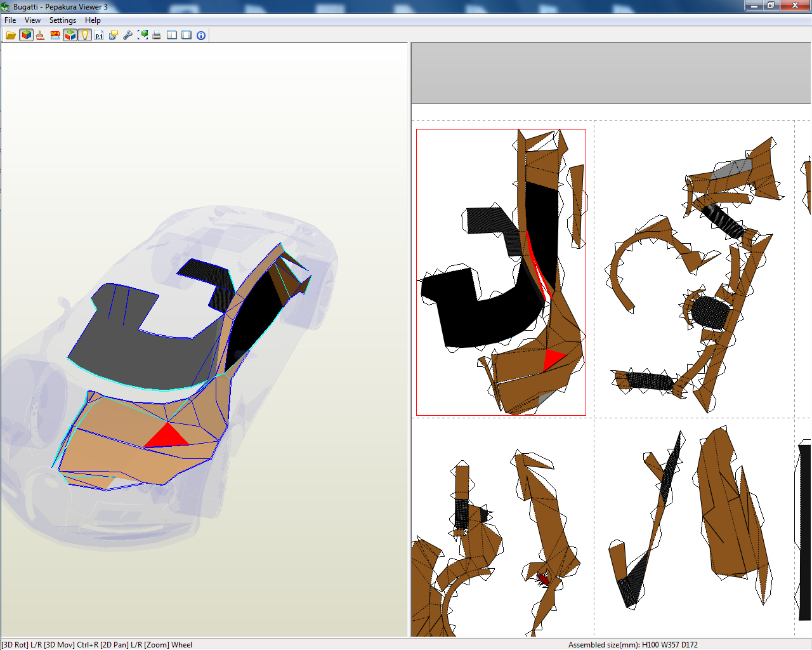Click the 123 edge ID numbers icon
This screenshot has width=812, height=650.
(55, 35)
